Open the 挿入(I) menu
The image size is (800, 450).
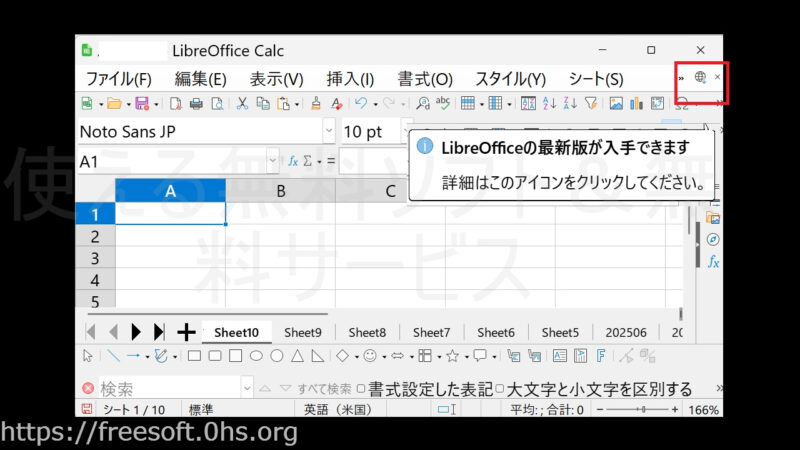(x=350, y=79)
